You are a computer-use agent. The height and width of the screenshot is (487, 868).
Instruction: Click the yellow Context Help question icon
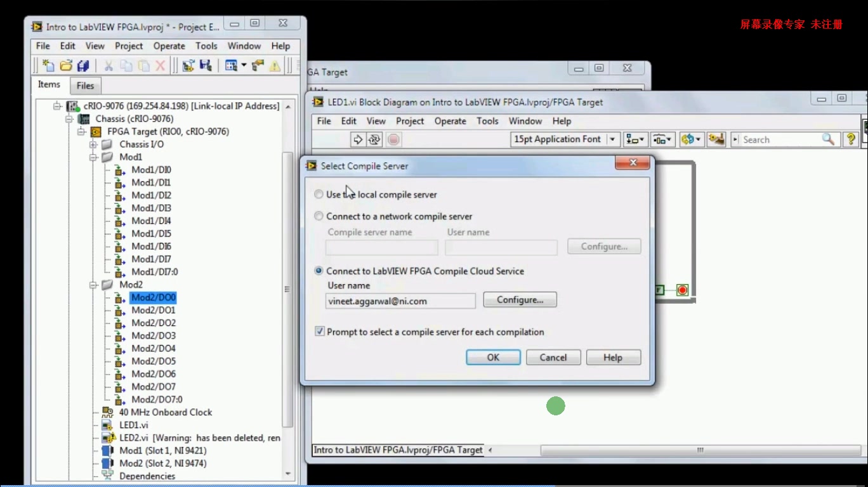(852, 140)
